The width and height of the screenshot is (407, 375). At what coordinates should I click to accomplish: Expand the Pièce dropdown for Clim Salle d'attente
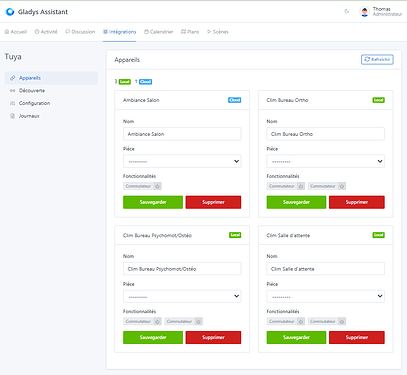pyautogui.click(x=326, y=296)
